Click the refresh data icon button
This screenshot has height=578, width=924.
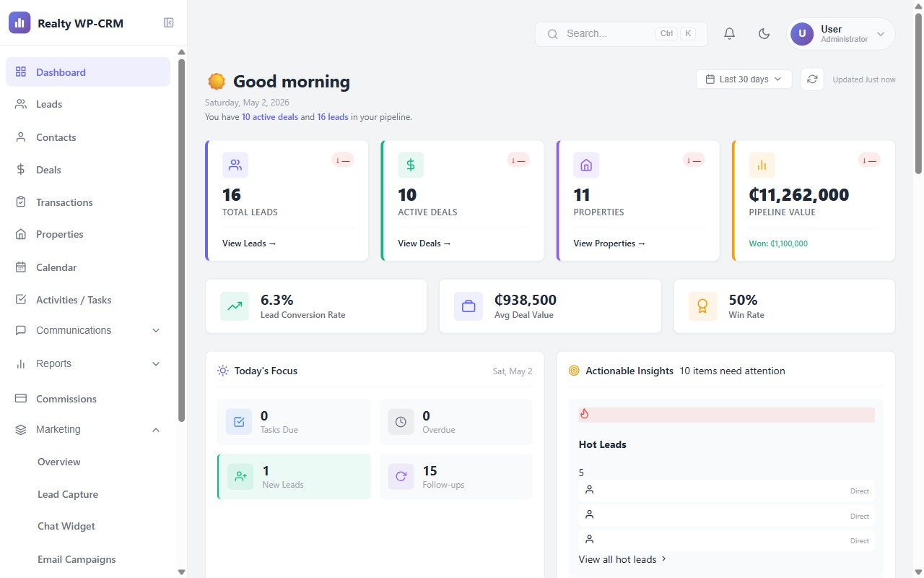pos(812,79)
